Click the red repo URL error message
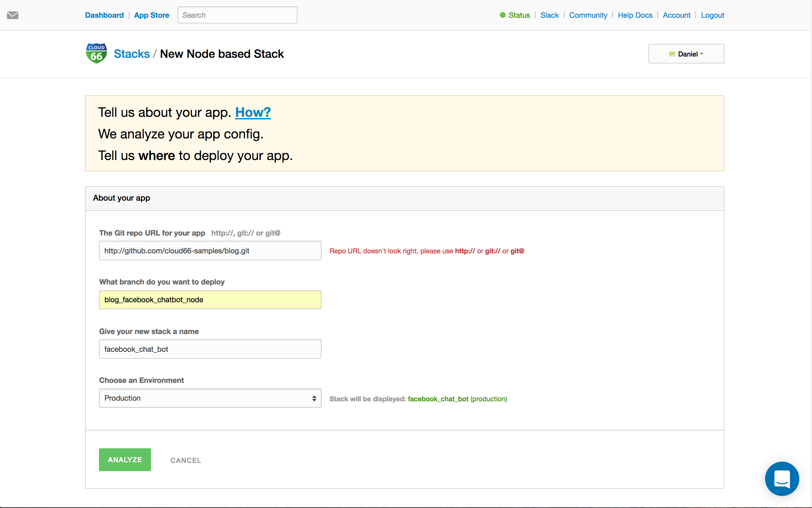812x508 pixels. (x=427, y=251)
